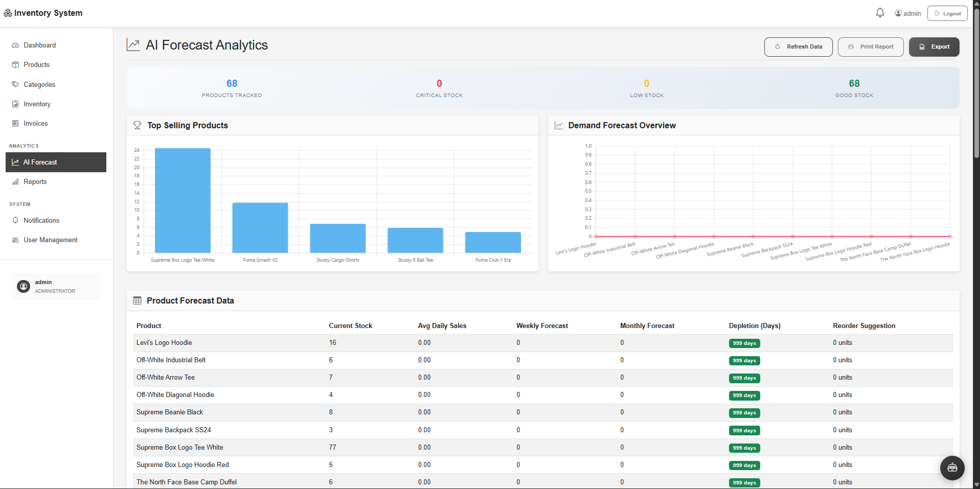Click the Puma Smash V2 chart bar
This screenshot has width=980, height=489.
(x=260, y=227)
